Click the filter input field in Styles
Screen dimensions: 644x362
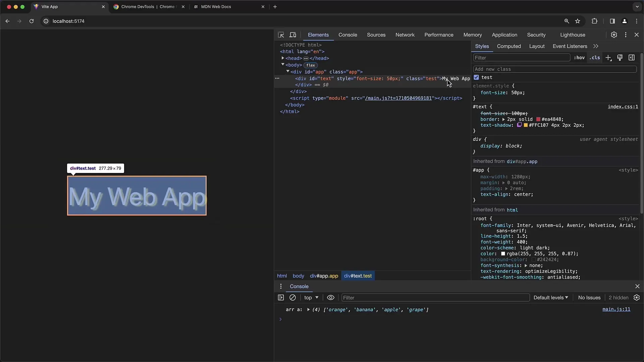[521, 57]
